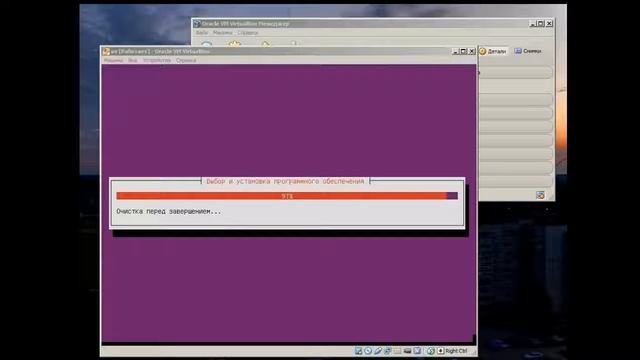Open the Справка menu in VirtualBox Manager
This screenshot has height=360, width=640.
(x=248, y=33)
